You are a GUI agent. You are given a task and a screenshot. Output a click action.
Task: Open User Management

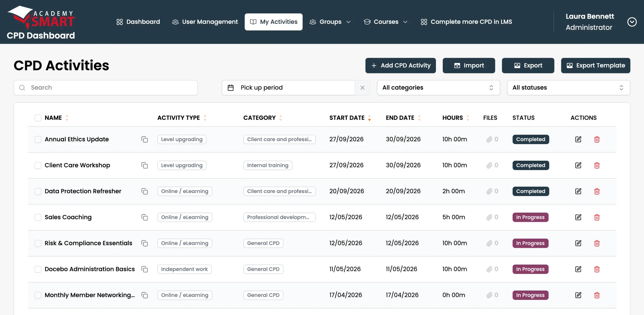(205, 22)
